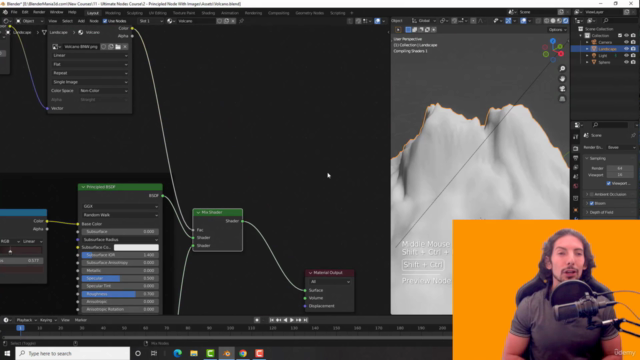Open the Linear interpolation dropdown in image node

[90, 56]
